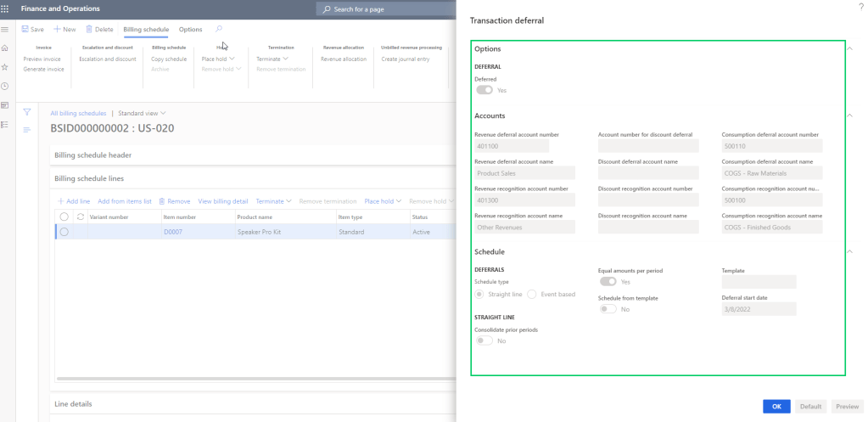This screenshot has height=422, width=868.
Task: Toggle the Deferred switch
Action: click(484, 90)
